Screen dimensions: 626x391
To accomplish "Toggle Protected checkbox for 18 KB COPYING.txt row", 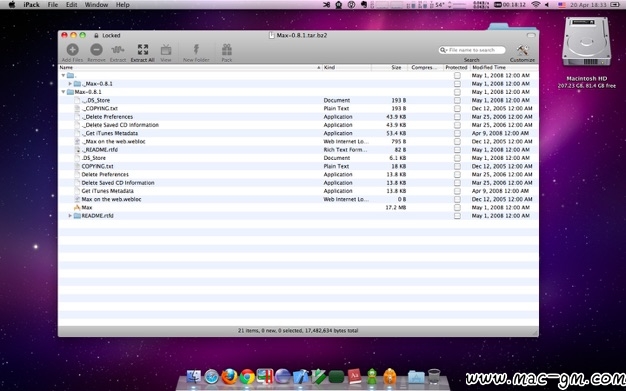I will (457, 166).
